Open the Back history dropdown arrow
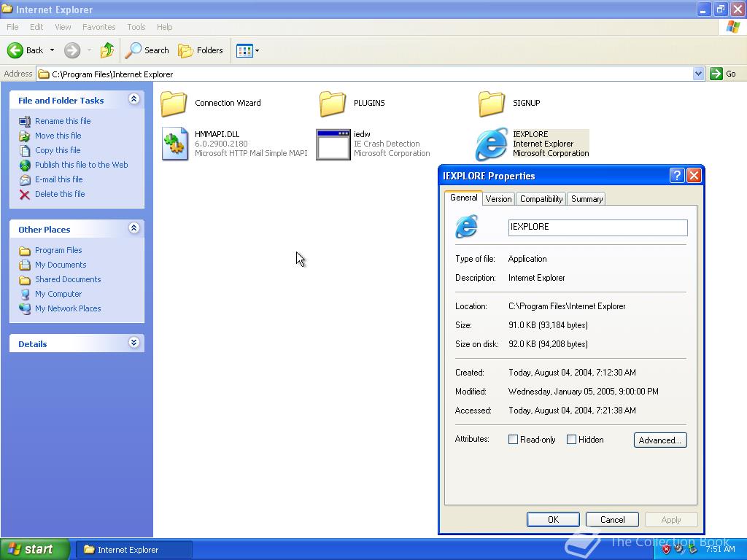Viewport: 747px width, 560px height. pyautogui.click(x=52, y=50)
